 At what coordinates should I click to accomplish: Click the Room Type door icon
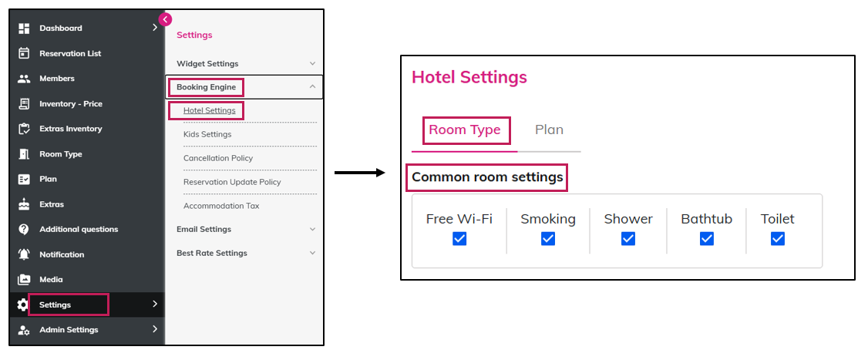24,154
